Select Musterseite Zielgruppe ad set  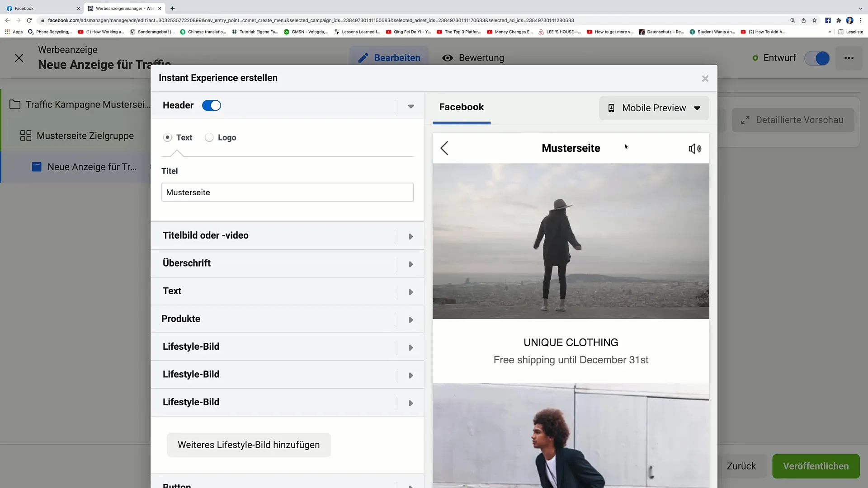pos(77,136)
